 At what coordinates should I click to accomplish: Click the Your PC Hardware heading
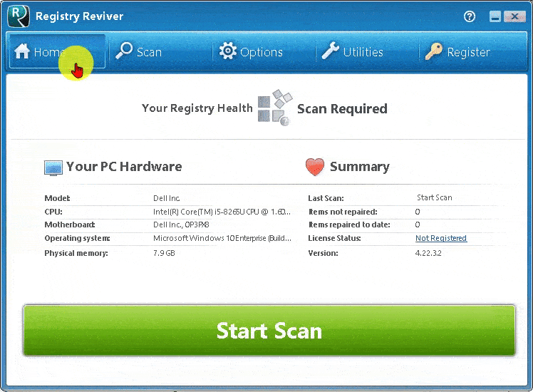pyautogui.click(x=124, y=167)
